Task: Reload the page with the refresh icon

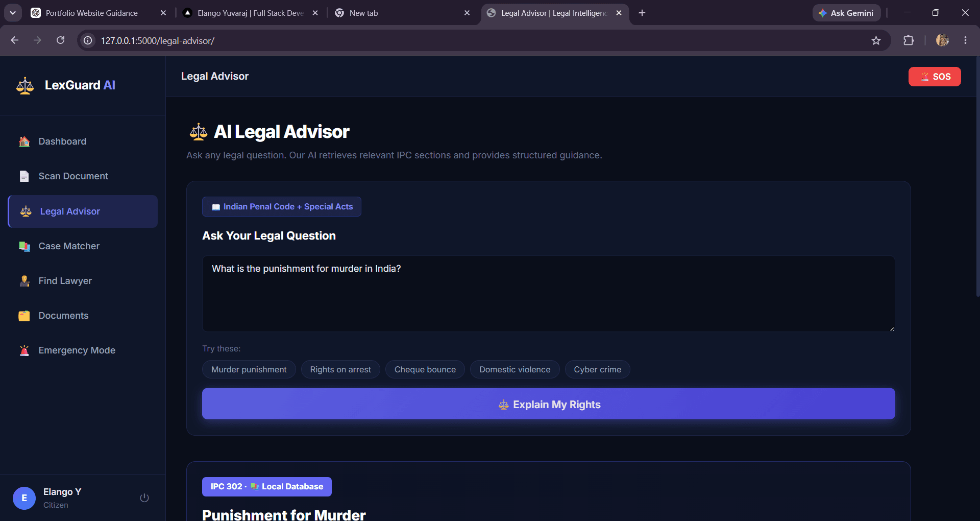Action: [x=60, y=40]
